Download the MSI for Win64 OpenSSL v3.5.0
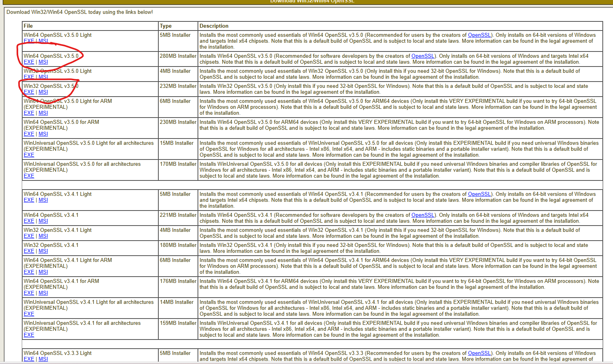The image size is (613, 364). [x=43, y=62]
